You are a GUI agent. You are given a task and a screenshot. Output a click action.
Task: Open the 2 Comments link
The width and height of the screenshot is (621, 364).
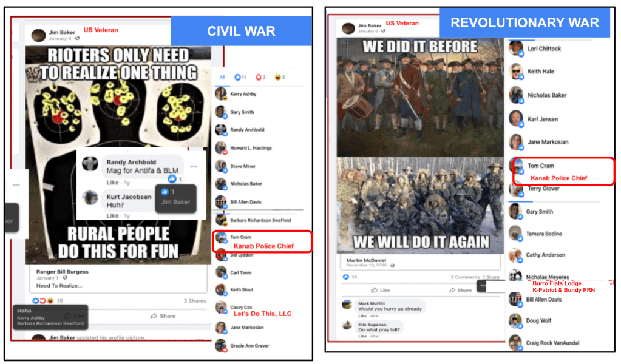click(x=465, y=277)
